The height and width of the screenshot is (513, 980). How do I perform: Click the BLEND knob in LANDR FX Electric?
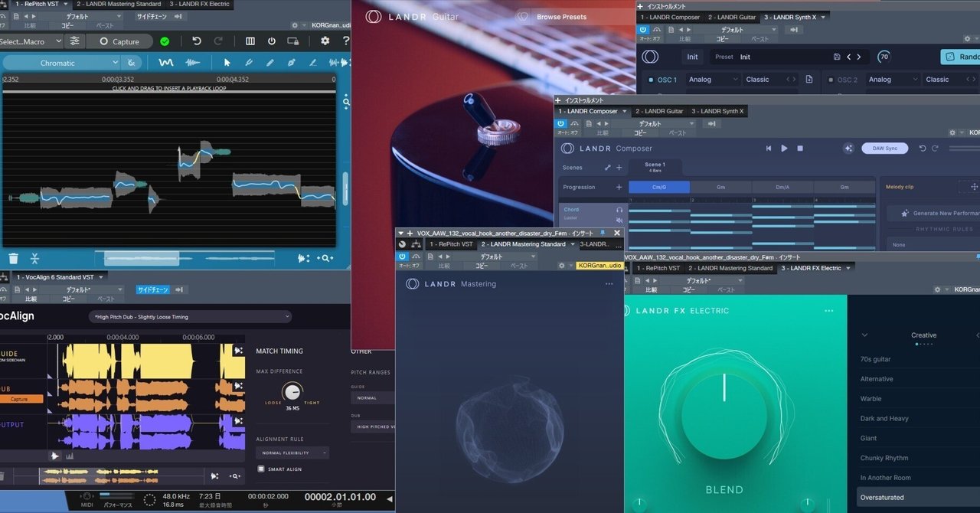724,413
